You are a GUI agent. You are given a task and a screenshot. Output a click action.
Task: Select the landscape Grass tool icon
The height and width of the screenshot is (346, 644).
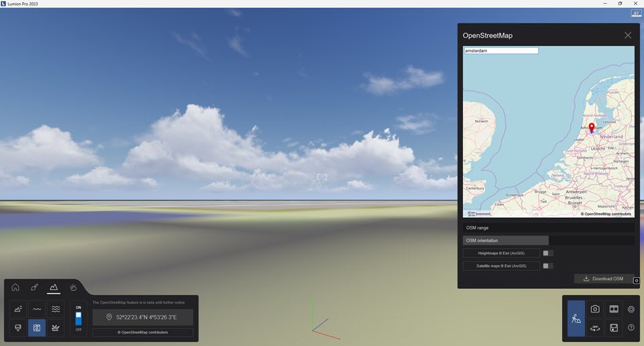point(56,327)
